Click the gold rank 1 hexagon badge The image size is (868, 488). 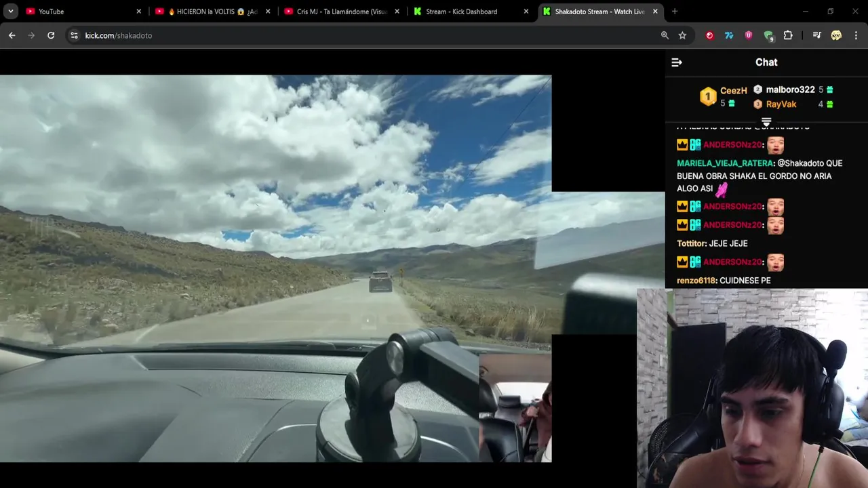[x=708, y=97]
